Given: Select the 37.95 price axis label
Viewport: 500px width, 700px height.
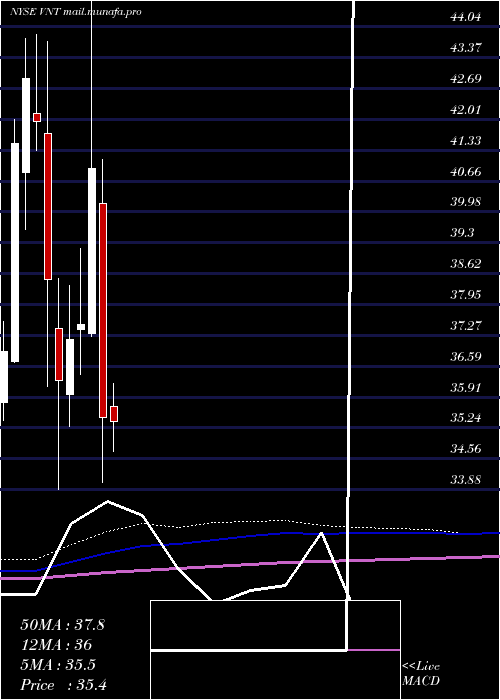Looking at the screenshot, I should click(466, 295).
